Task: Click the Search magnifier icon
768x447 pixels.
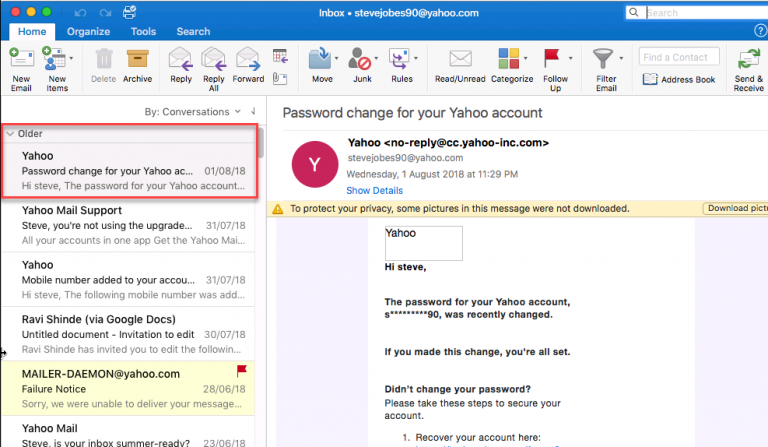Action: [x=634, y=12]
